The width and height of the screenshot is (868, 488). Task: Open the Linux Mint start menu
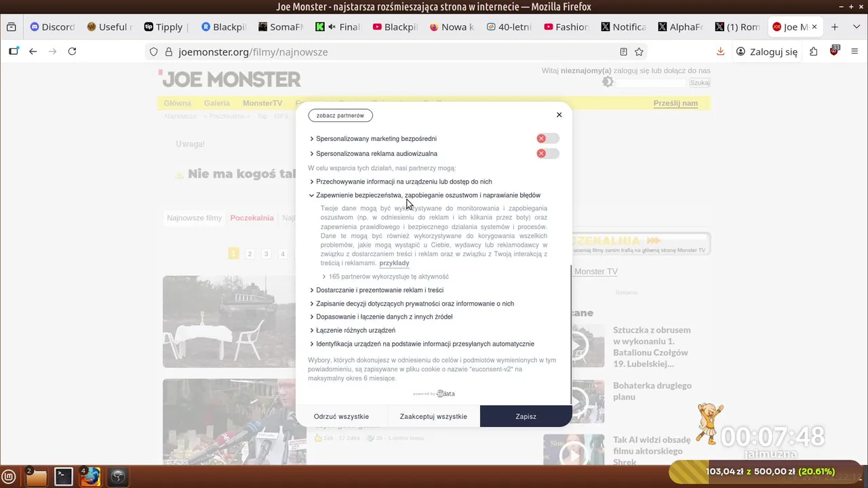(9, 476)
